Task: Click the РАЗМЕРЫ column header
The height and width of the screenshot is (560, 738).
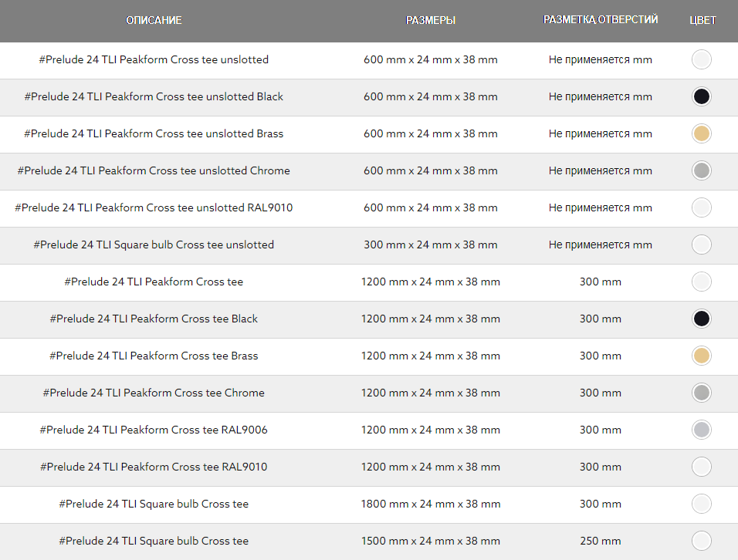Action: coord(431,20)
